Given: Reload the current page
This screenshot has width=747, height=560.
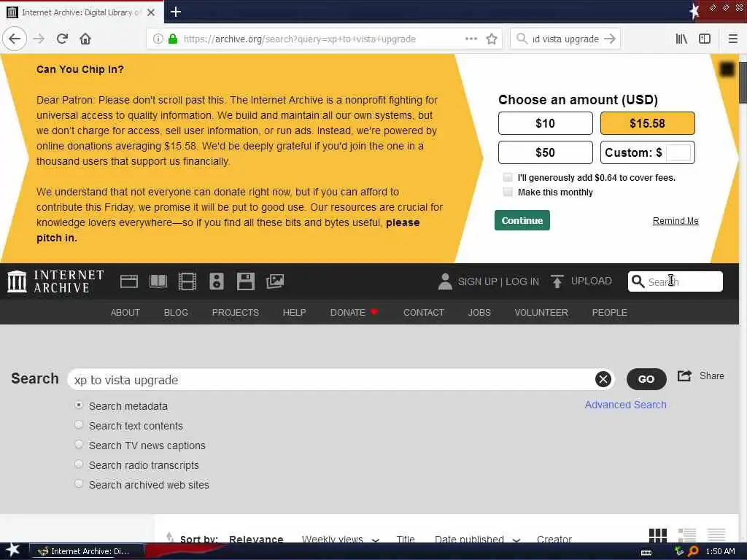Looking at the screenshot, I should tap(62, 39).
